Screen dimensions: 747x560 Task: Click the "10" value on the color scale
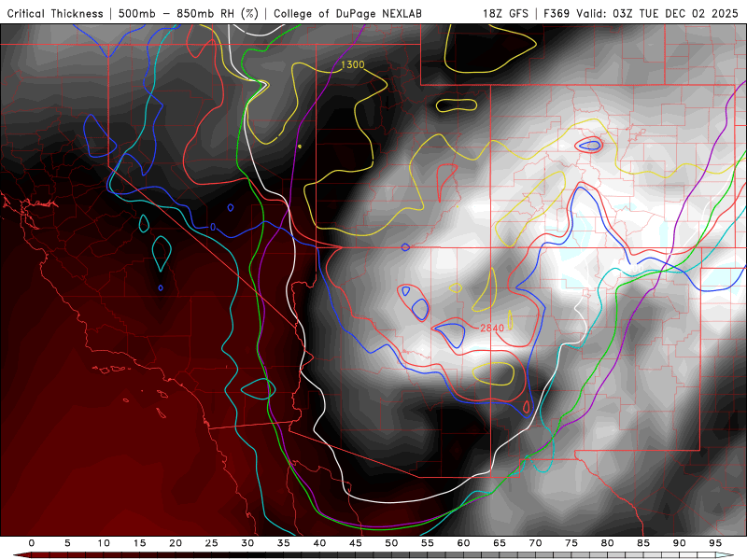(104, 543)
